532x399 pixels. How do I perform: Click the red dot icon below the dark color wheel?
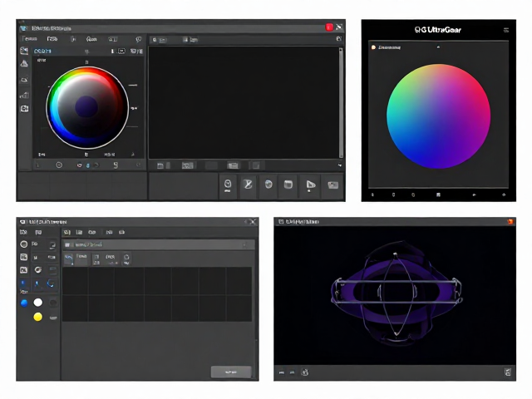coord(80,165)
